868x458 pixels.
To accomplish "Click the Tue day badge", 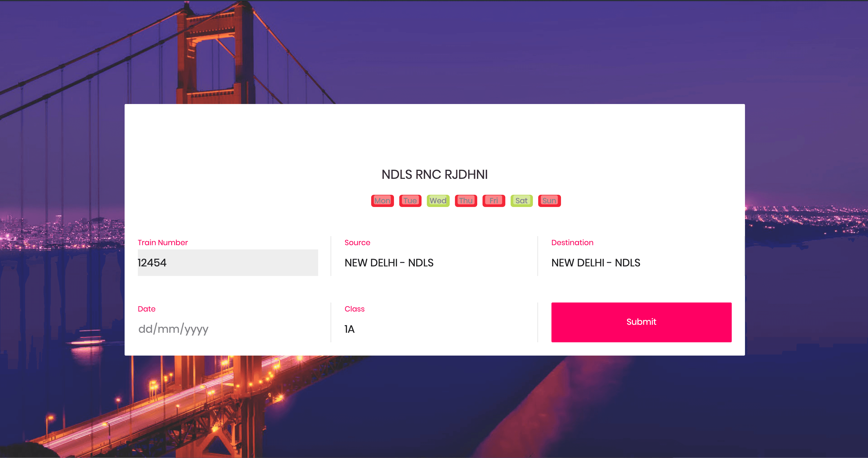I will point(410,201).
